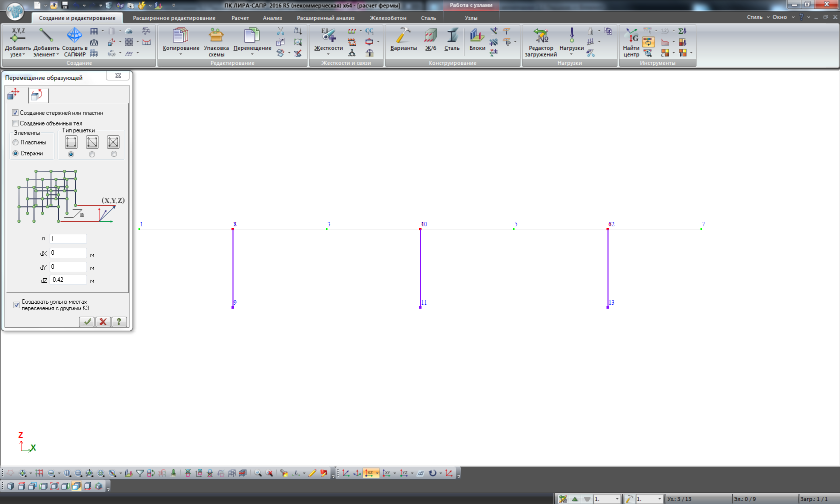The image size is (840, 504).
Task: Click the dZ input field showing -0.42
Action: point(68,280)
